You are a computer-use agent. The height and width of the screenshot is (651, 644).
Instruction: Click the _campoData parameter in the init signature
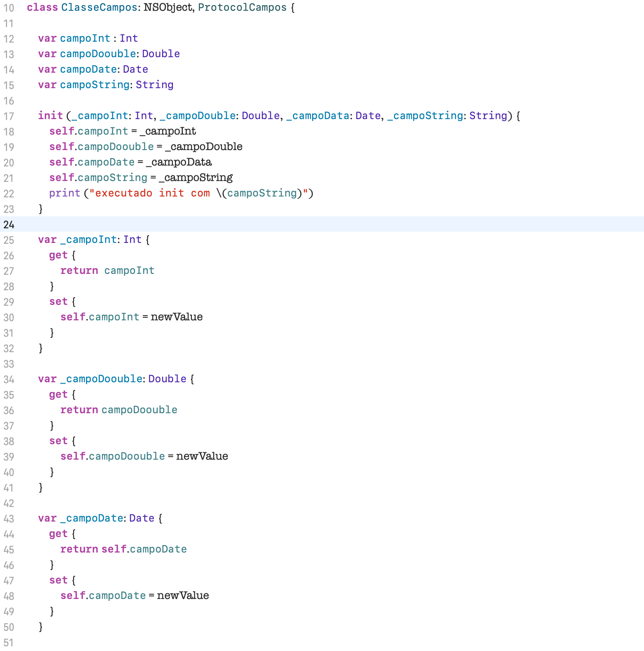(x=318, y=116)
